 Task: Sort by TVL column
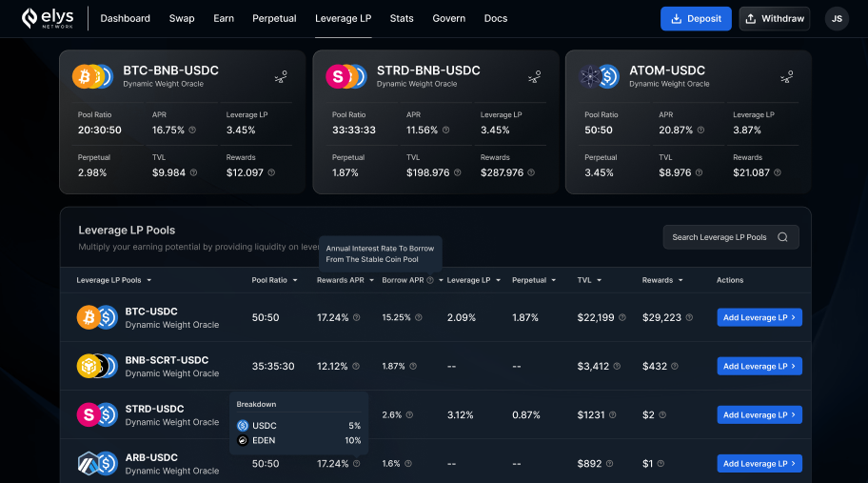589,280
